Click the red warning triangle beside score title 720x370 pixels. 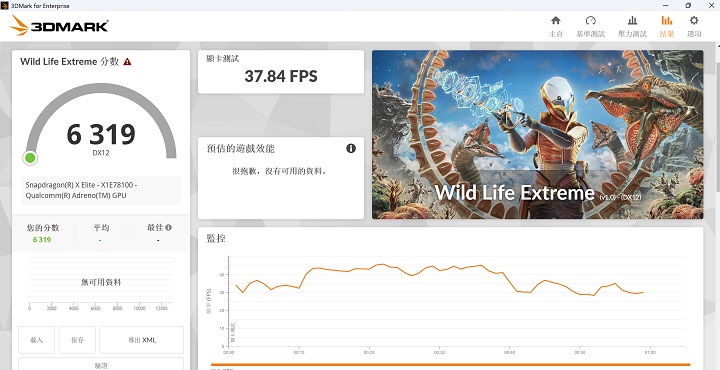click(x=127, y=62)
